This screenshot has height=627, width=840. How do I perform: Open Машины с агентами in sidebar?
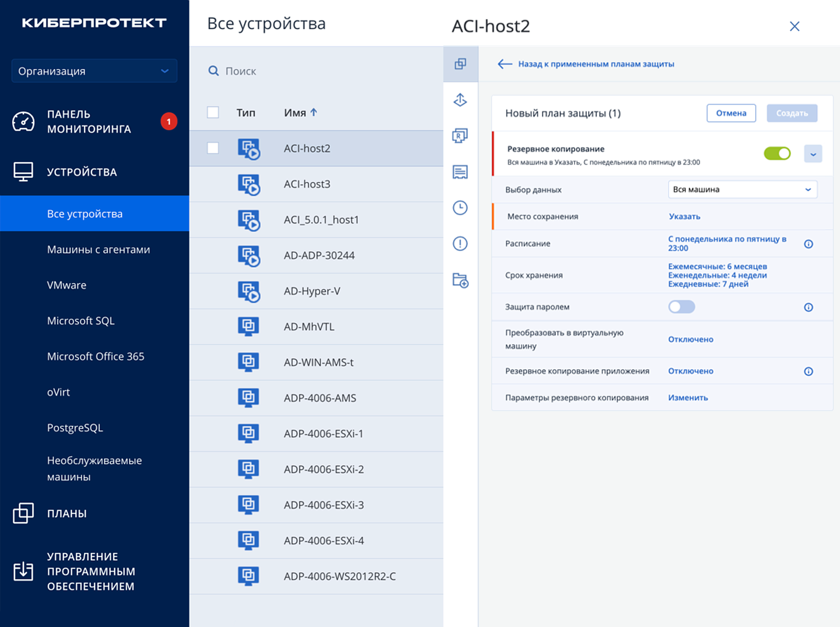point(99,249)
